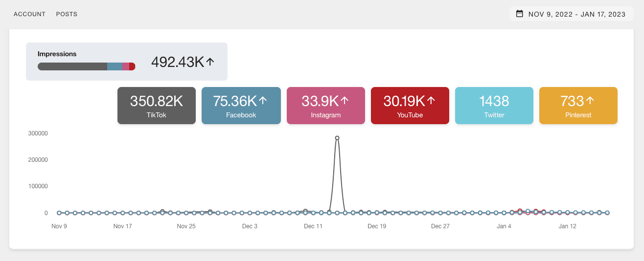Click the peak data point on chart
644x261 pixels.
pyautogui.click(x=337, y=138)
